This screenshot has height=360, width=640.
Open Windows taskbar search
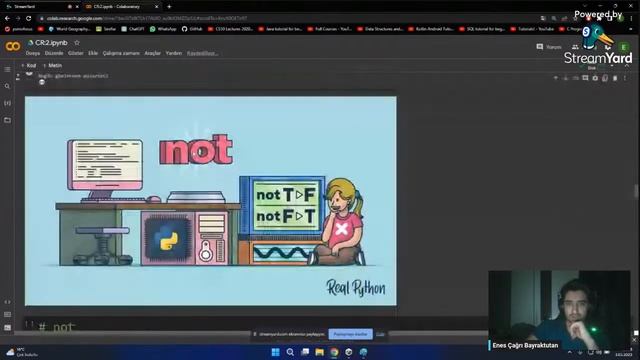290,352
